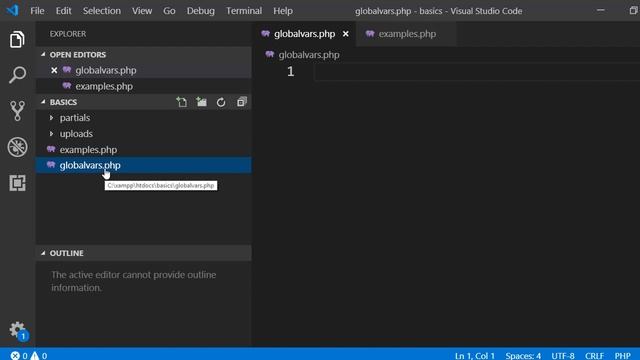Change line endings via CRLF
Image resolution: width=640 pixels, height=360 pixels.
click(594, 356)
